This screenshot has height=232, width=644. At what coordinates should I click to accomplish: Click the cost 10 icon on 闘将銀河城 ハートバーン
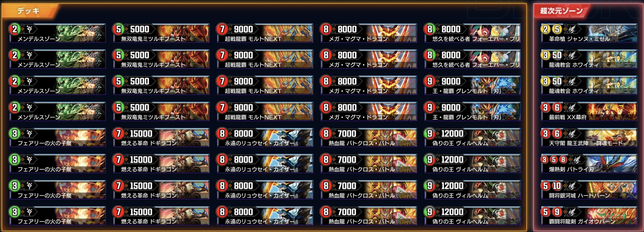[557, 186]
